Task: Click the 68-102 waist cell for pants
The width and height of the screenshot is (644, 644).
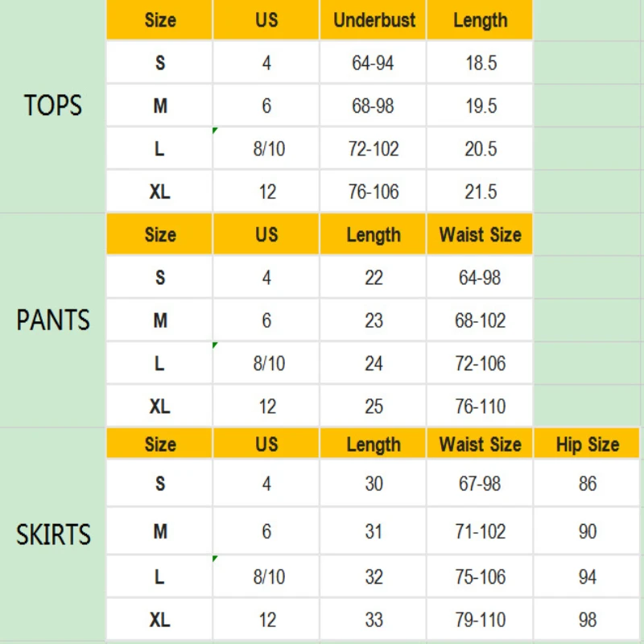Action: click(x=481, y=320)
